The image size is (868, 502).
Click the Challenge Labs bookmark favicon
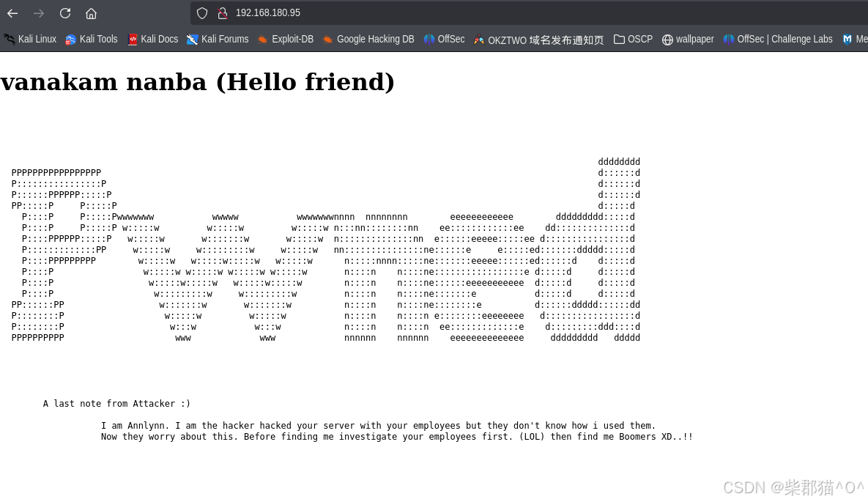[729, 40]
